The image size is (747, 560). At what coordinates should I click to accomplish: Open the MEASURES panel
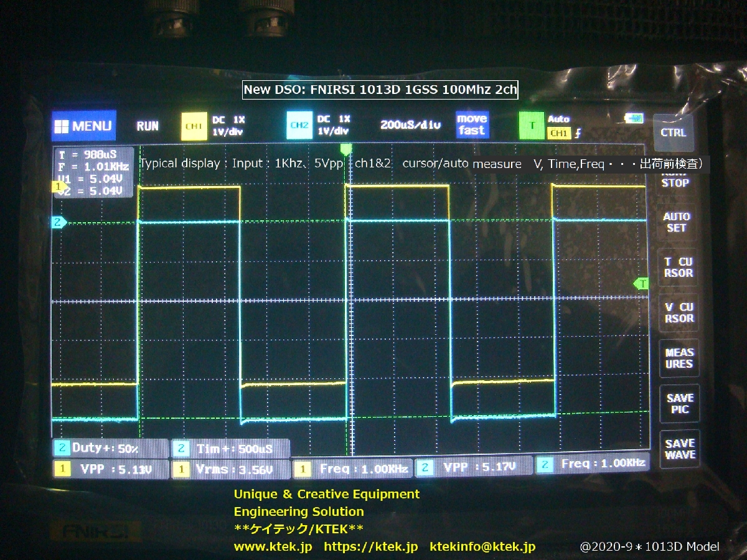tap(679, 358)
